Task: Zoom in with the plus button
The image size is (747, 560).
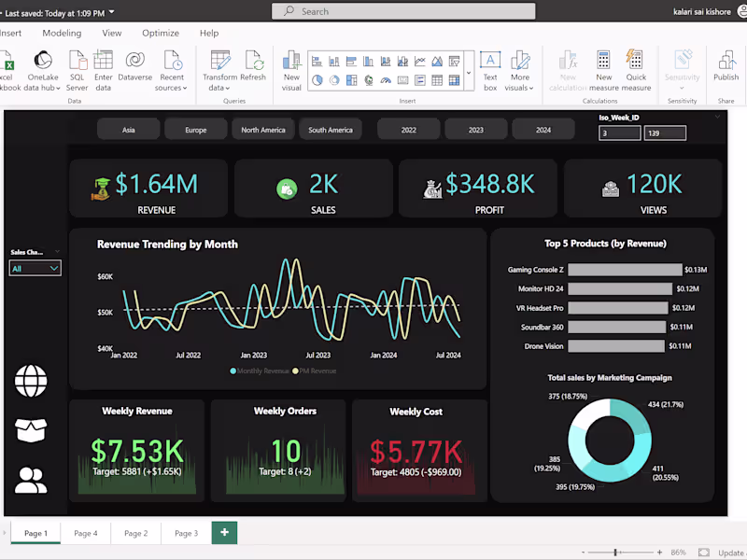Action: point(659,553)
